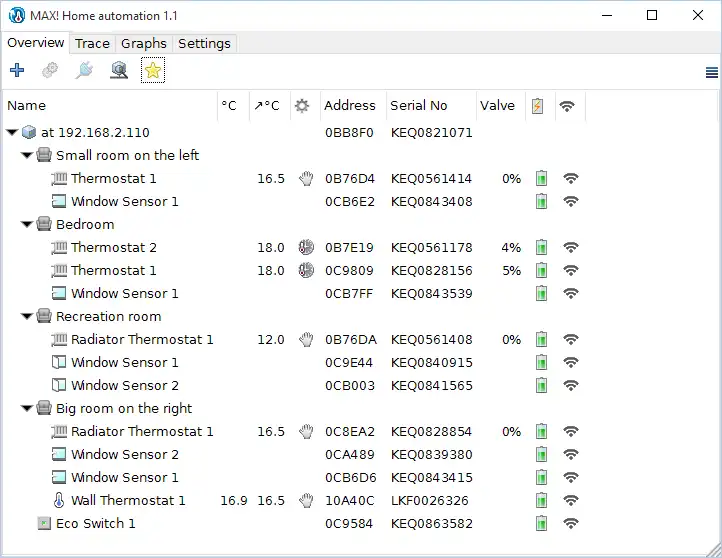Select Wall Thermostat 1 row name
The width and height of the screenshot is (722, 558).
click(x=128, y=500)
